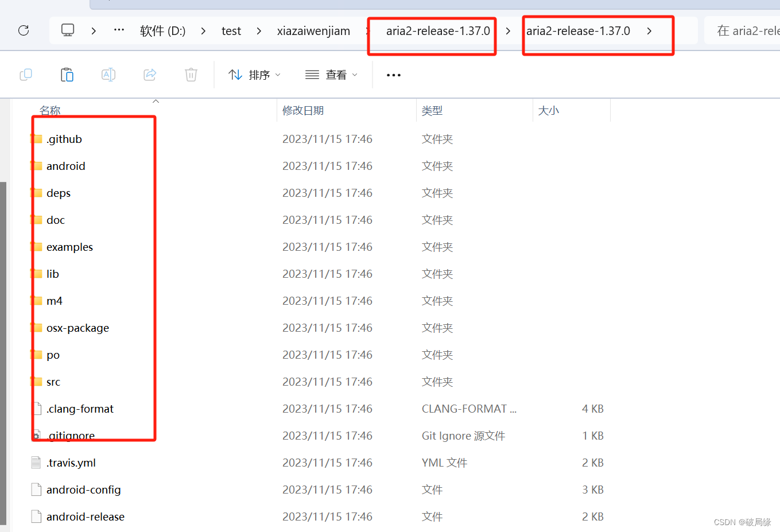Click the refresh icon
The image size is (780, 532).
coord(23,30)
